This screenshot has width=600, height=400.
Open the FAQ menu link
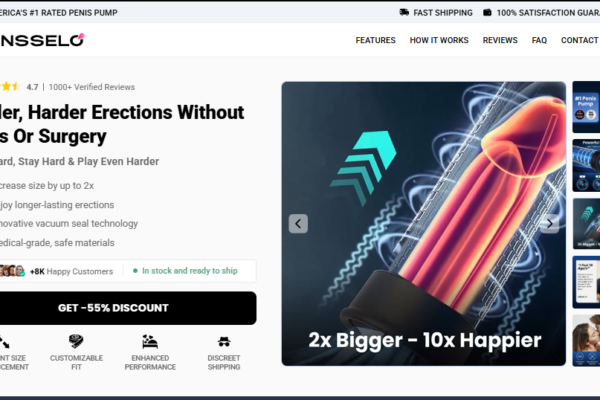pos(539,40)
